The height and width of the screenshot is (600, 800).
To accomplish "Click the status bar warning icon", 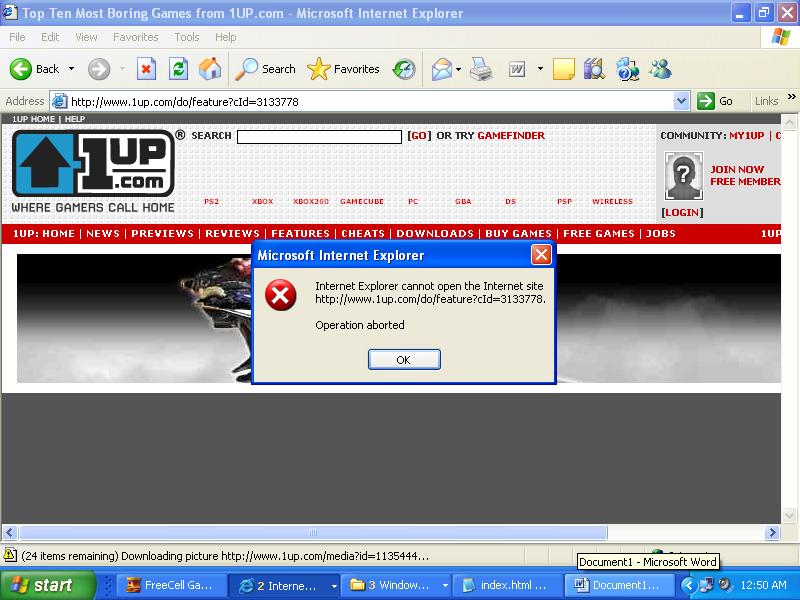I will coord(9,555).
